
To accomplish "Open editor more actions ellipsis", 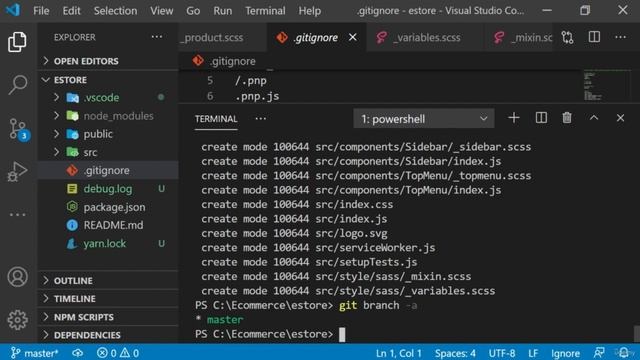I will click(620, 37).
